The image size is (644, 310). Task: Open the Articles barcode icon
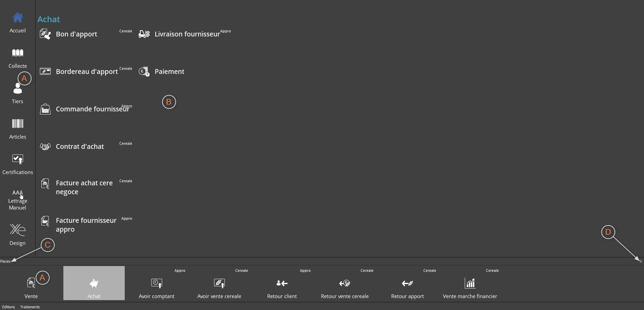18,124
